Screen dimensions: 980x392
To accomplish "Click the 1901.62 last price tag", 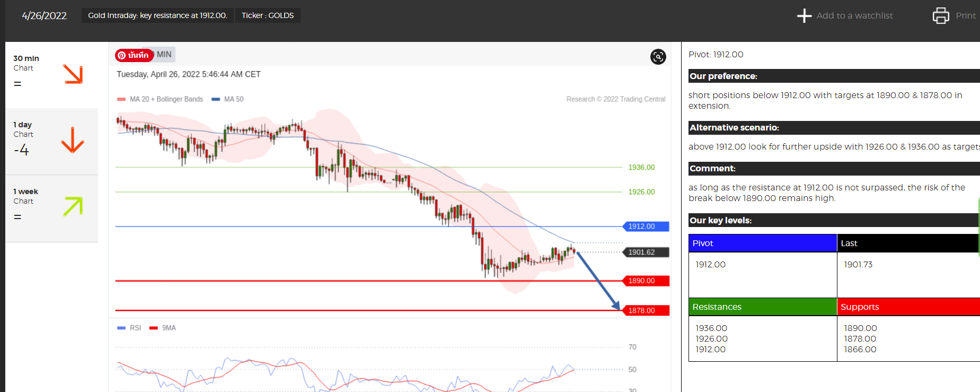I will (x=645, y=252).
